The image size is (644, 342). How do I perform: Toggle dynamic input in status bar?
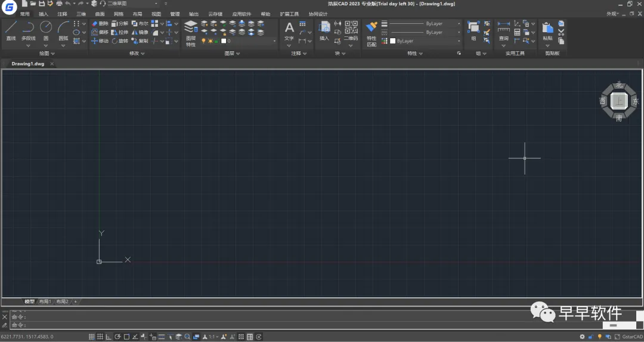tap(153, 337)
